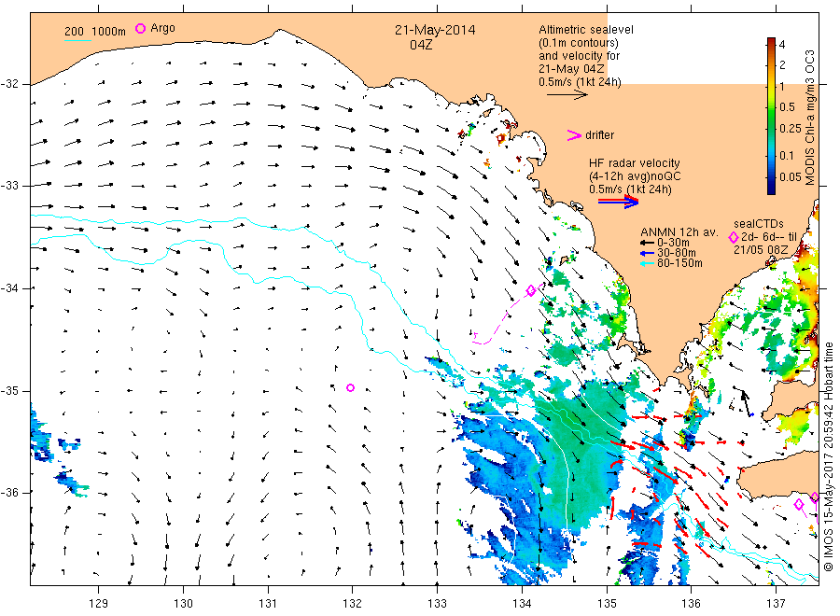Click the 'Altimetric sealevel' heading text
Image resolution: width=840 pixels, height=616 pixels.
(586, 30)
